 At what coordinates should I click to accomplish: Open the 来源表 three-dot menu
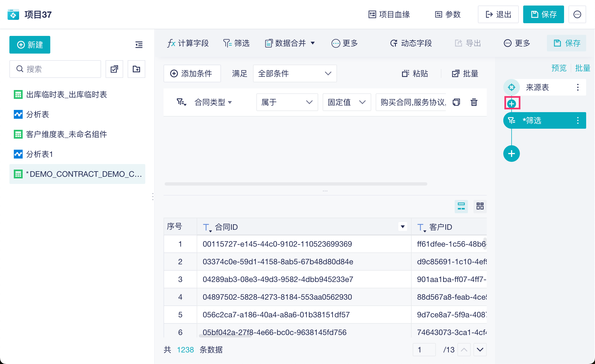click(578, 88)
